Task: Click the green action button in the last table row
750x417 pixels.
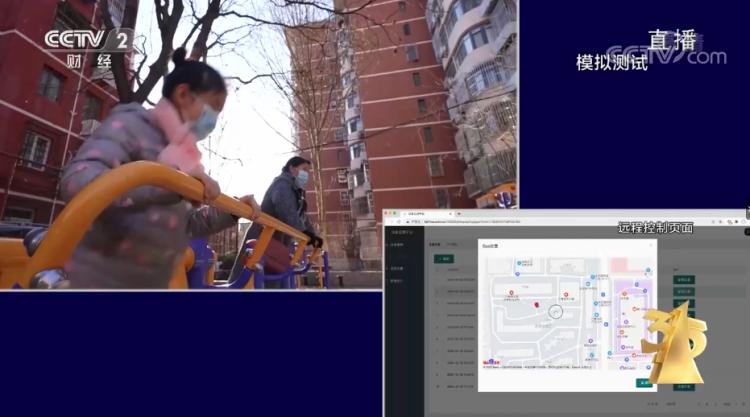Action: pyautogui.click(x=684, y=386)
